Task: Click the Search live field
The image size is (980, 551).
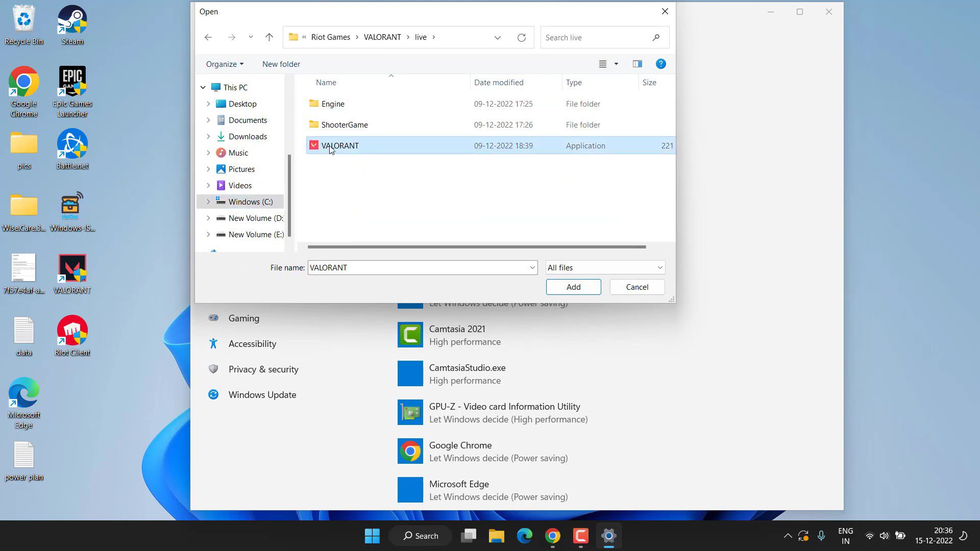Action: coord(605,37)
